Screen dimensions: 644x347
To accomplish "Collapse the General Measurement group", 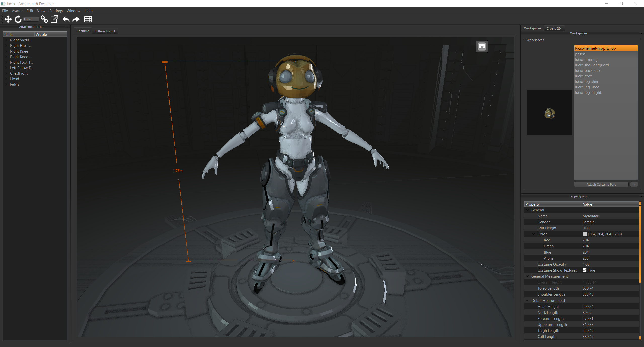I will point(527,276).
